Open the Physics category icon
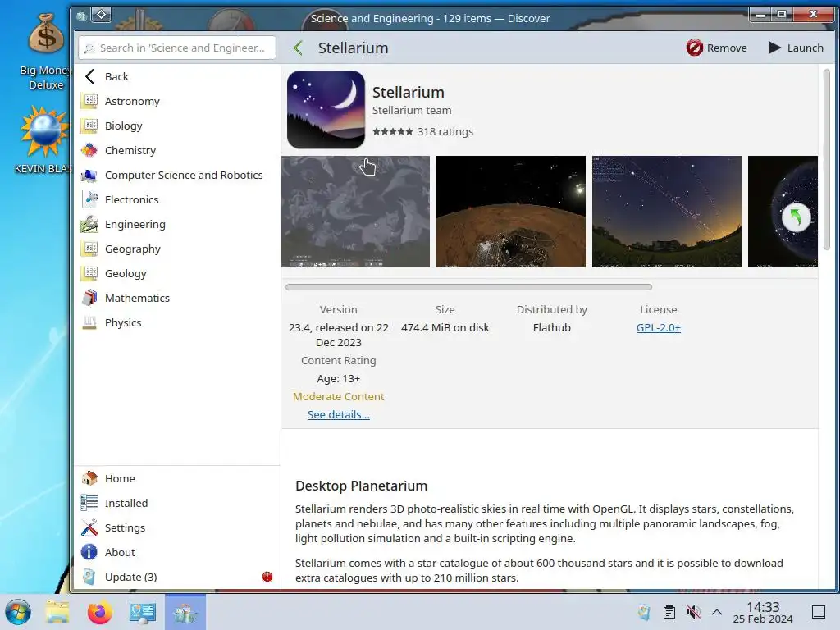The image size is (840, 630). tap(89, 322)
